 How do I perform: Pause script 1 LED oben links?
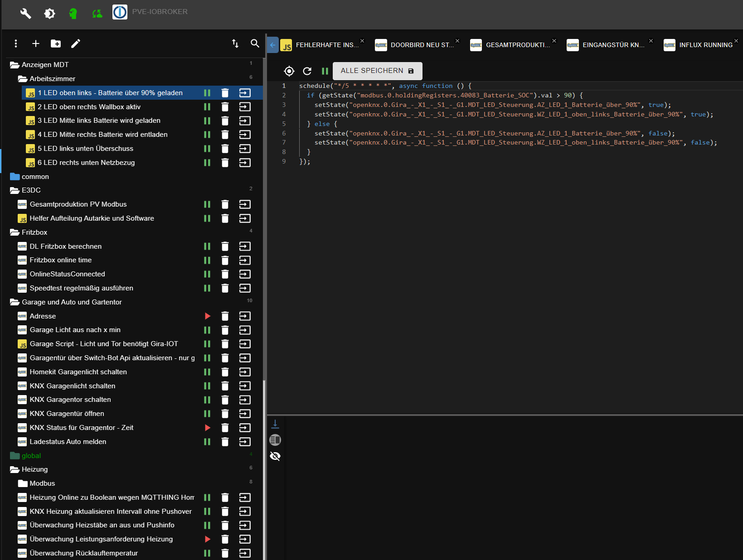[207, 93]
